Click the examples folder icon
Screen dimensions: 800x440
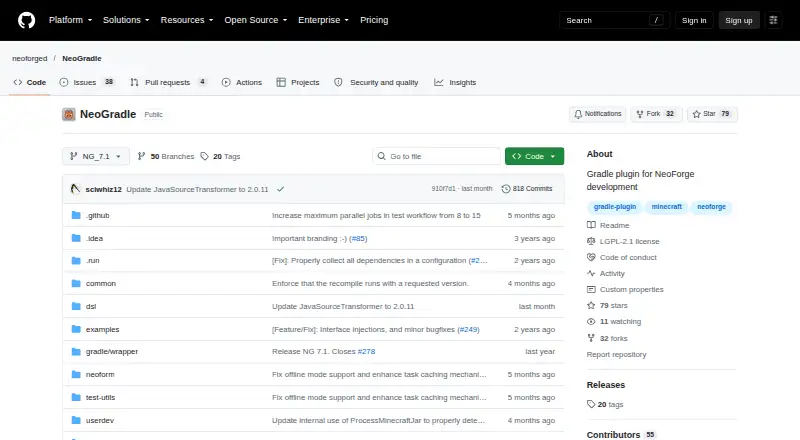[x=76, y=329]
